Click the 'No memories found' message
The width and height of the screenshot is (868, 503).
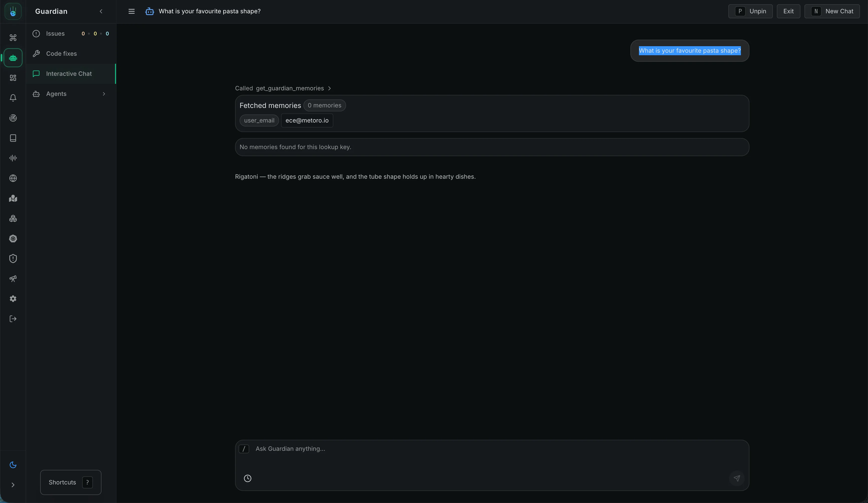coord(492,147)
